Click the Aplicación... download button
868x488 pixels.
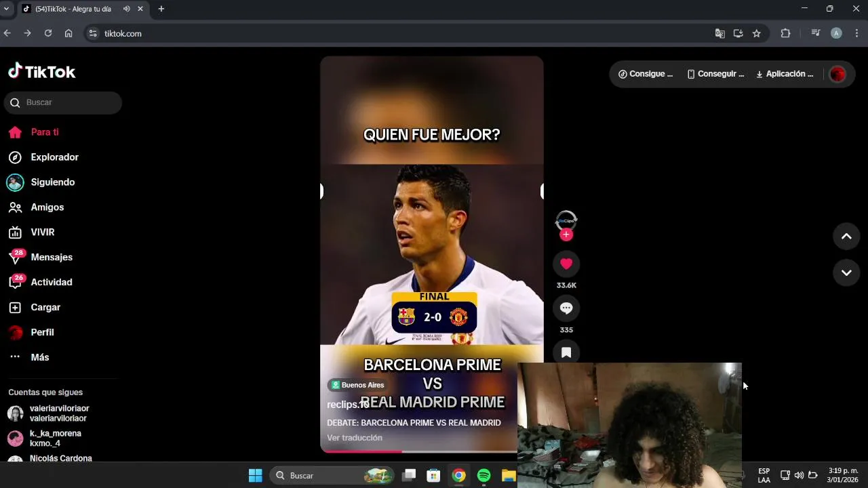pyautogui.click(x=785, y=74)
